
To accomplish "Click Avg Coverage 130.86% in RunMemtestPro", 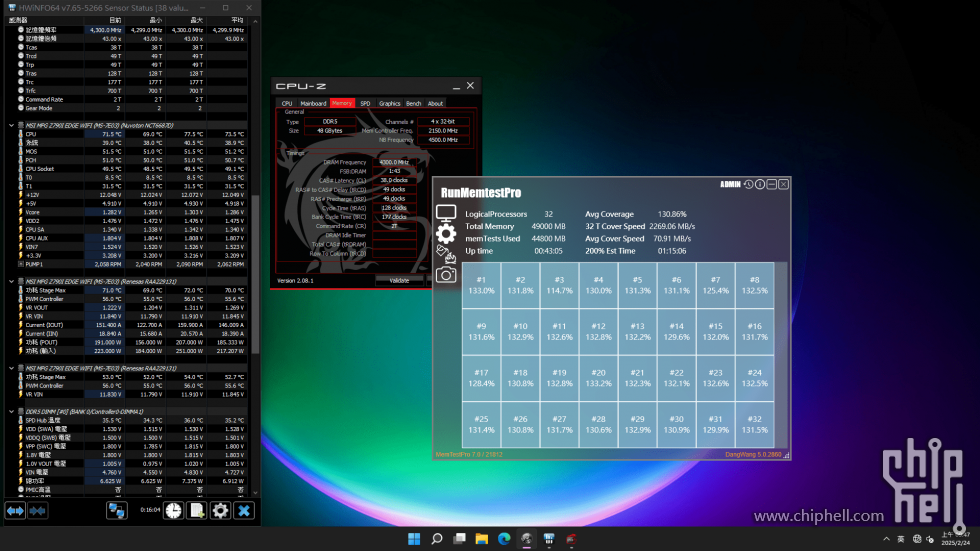I will point(672,214).
